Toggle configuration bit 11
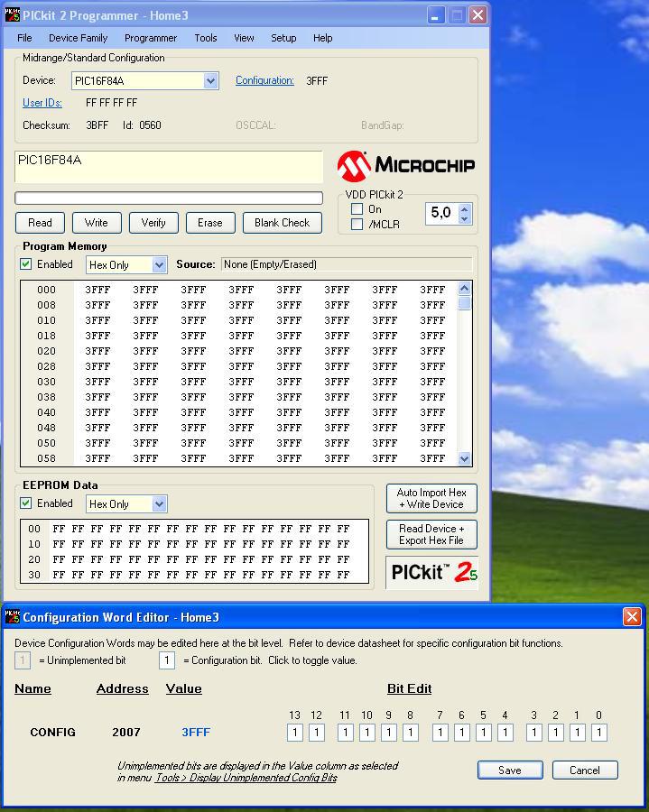The width and height of the screenshot is (649, 812). point(345,733)
